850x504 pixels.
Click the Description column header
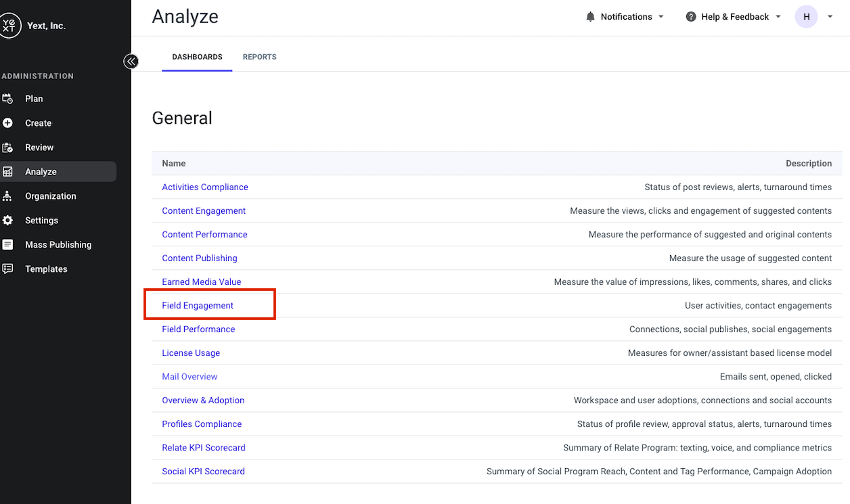pos(809,164)
